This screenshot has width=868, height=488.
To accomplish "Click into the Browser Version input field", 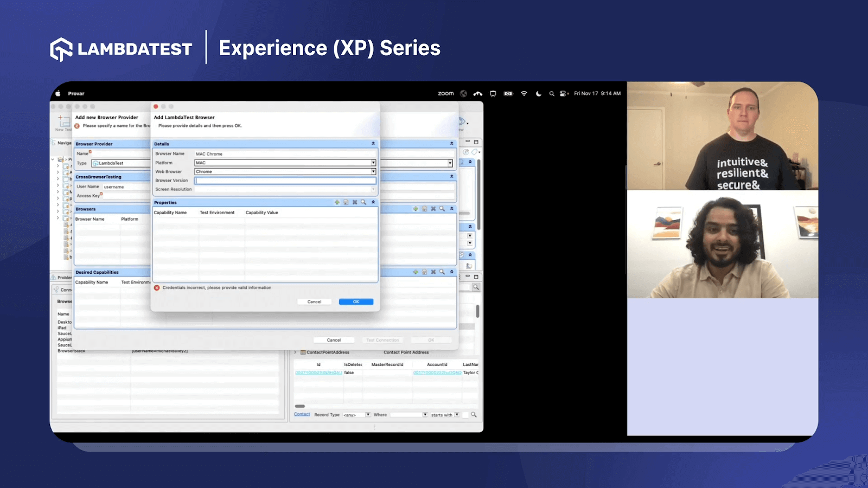I will pos(285,181).
